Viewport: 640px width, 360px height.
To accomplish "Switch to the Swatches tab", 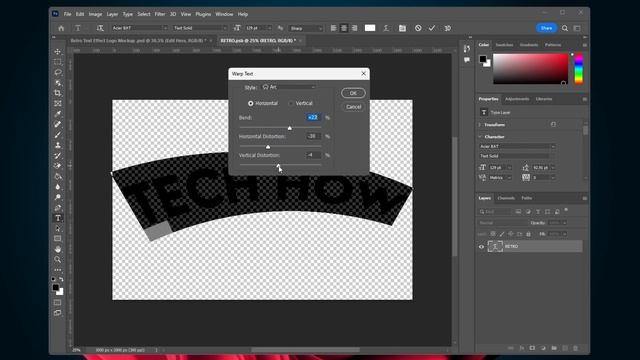I will pyautogui.click(x=504, y=45).
